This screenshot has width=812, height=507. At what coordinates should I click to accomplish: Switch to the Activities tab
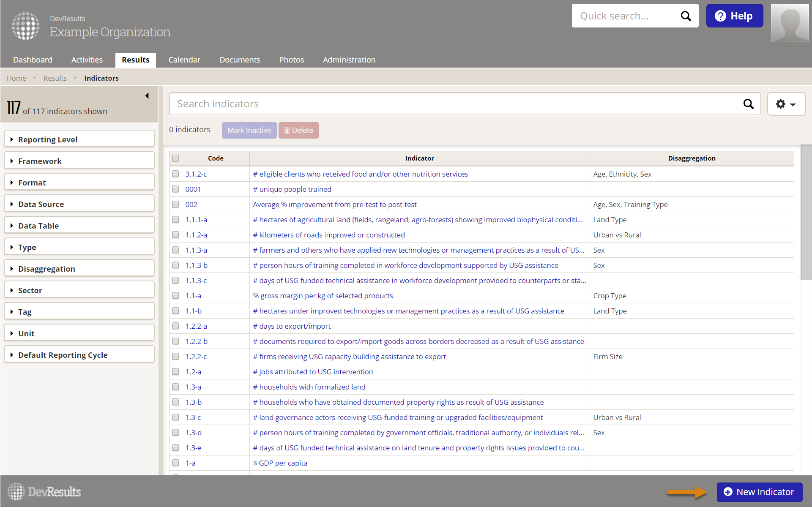87,60
